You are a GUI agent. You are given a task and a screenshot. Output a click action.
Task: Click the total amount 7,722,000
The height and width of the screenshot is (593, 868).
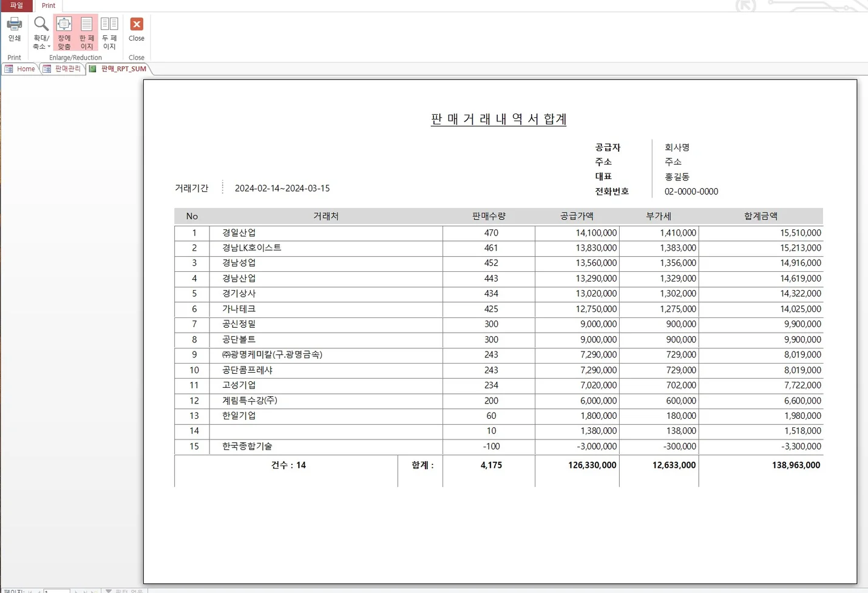click(802, 385)
